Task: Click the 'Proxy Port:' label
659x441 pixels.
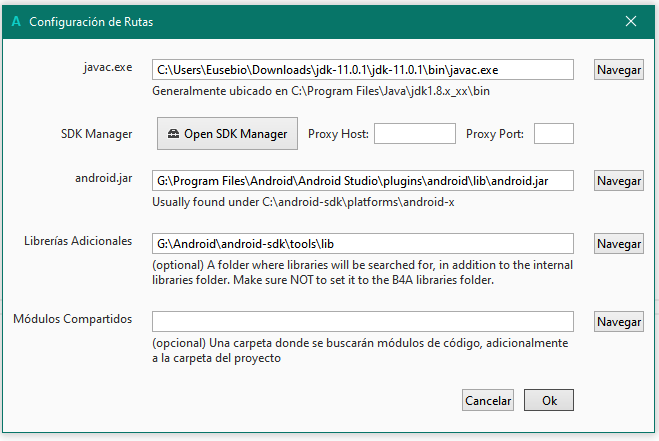Action: coord(495,134)
